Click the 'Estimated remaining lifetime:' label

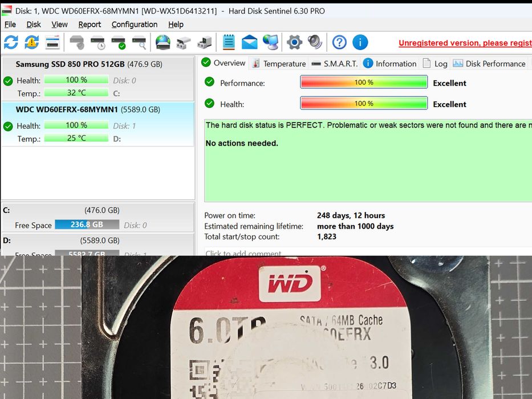[x=254, y=226]
